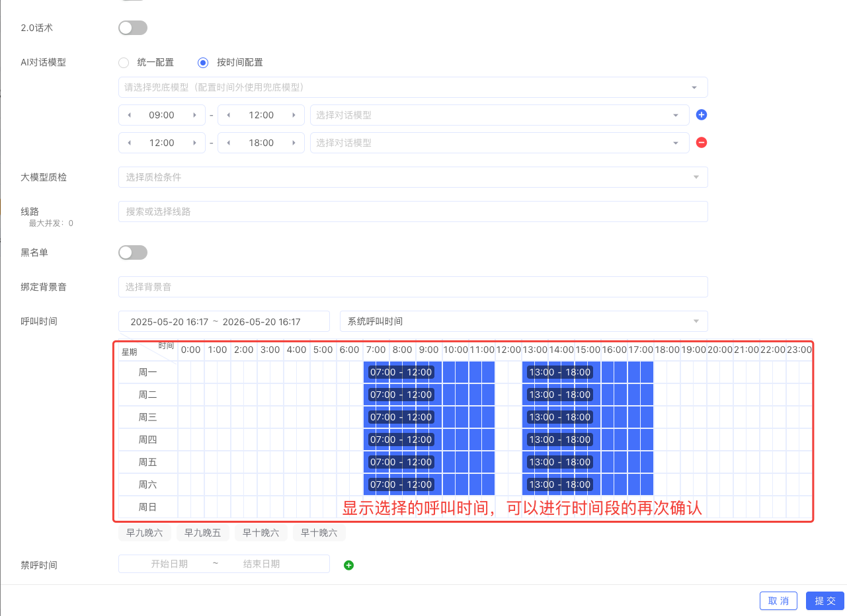This screenshot has width=847, height=616.
Task: Click the 0:00 column header
Action: [x=191, y=350]
